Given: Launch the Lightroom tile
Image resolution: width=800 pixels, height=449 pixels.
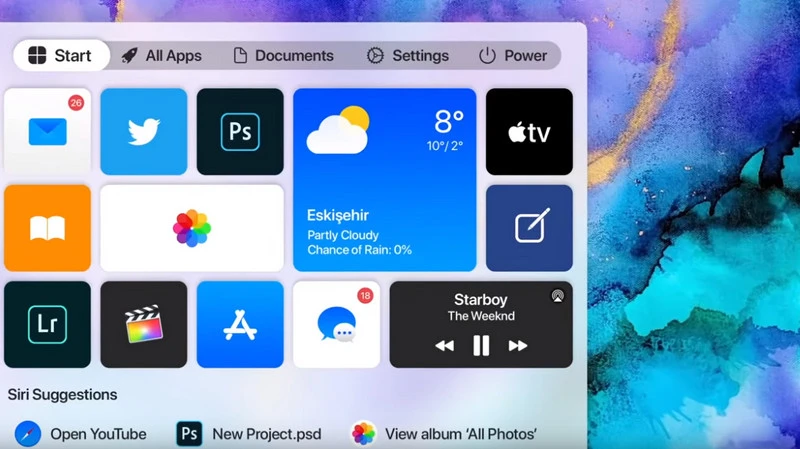Looking at the screenshot, I should pyautogui.click(x=47, y=325).
